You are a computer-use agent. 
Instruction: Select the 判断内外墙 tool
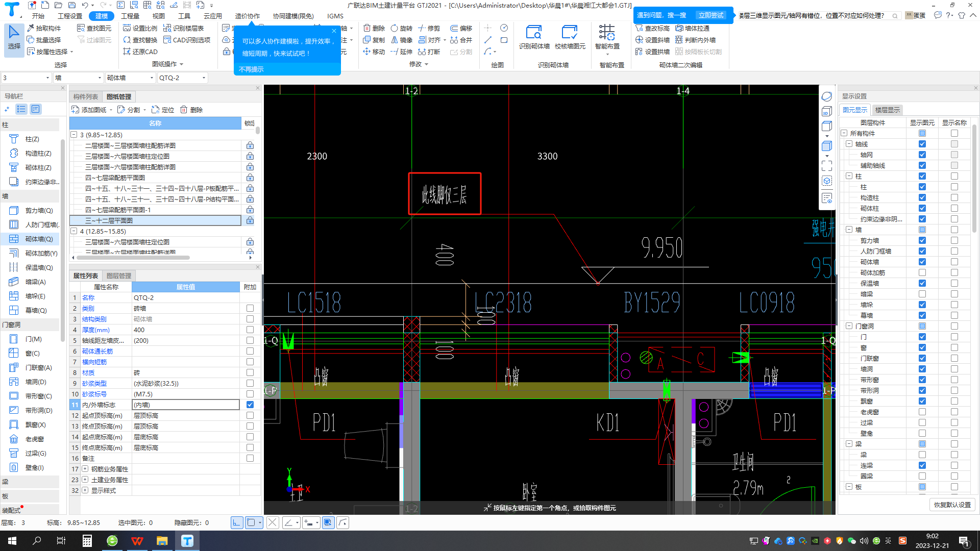695,40
